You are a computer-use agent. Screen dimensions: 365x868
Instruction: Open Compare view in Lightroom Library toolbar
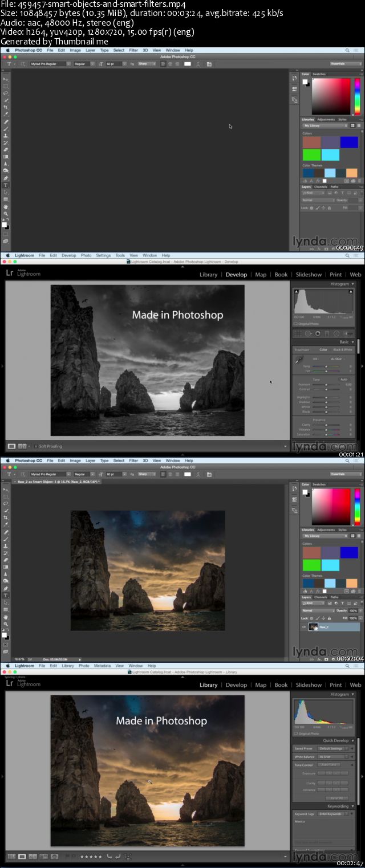[x=33, y=857]
